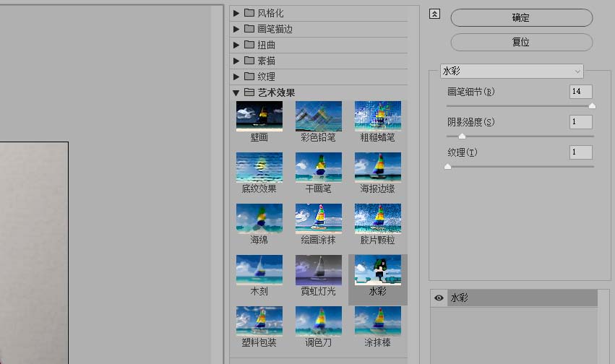Select the 涂抹棒 filter thumbnail
Image resolution: width=615 pixels, height=364 pixels.
pos(378,321)
